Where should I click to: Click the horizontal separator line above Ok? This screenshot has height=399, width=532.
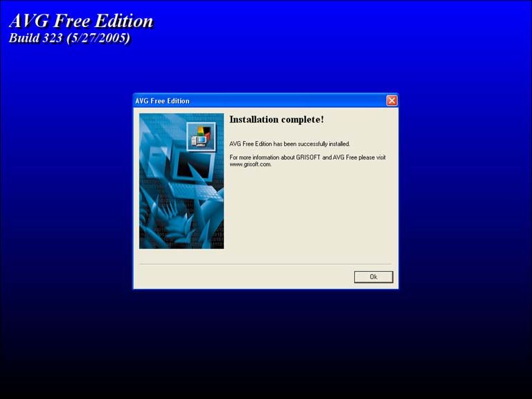click(x=265, y=264)
